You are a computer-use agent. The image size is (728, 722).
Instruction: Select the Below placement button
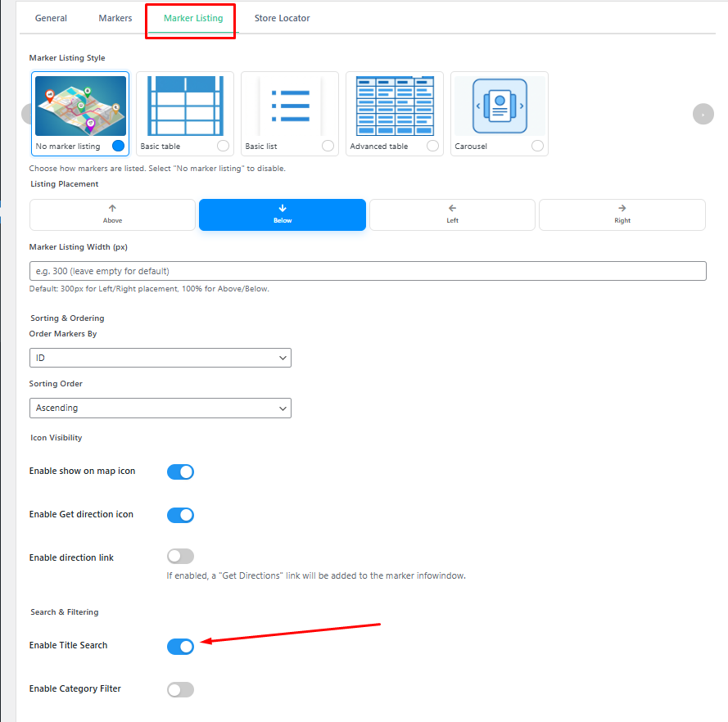[283, 214]
